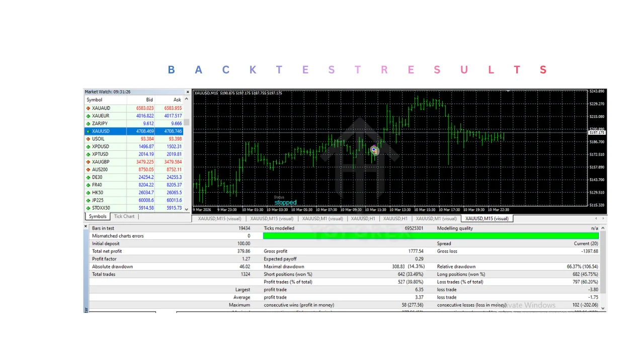
Task: Select XAUAUD row direction arrow icon
Action: tap(88, 108)
